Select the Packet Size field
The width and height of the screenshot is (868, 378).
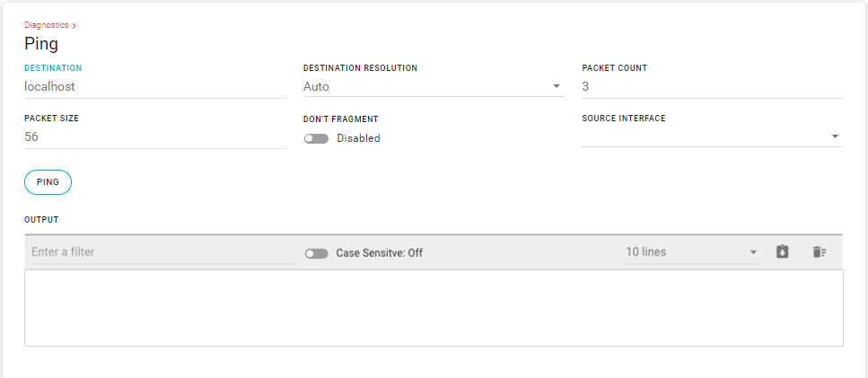pos(155,136)
